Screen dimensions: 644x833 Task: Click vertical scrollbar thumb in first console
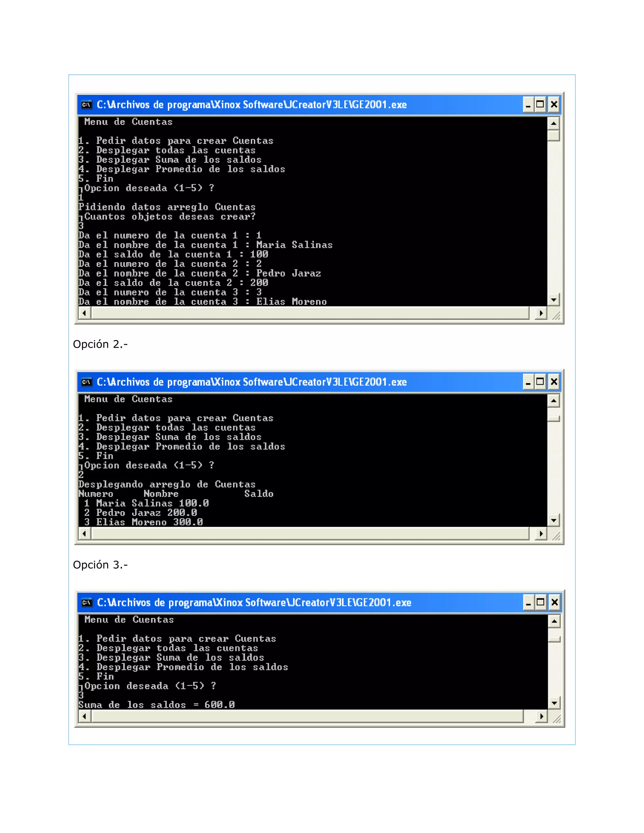point(553,135)
